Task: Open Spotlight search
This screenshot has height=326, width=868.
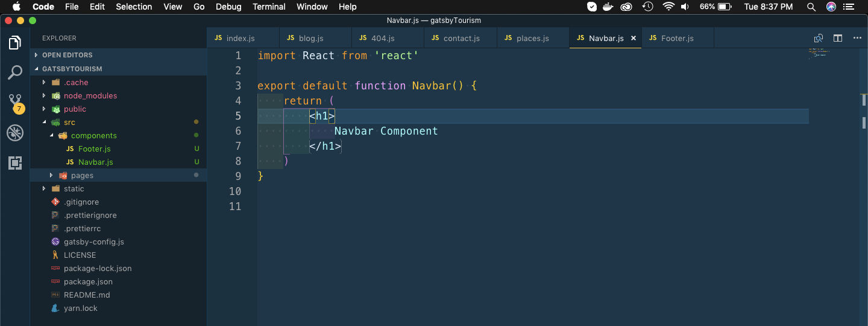Action: point(813,7)
